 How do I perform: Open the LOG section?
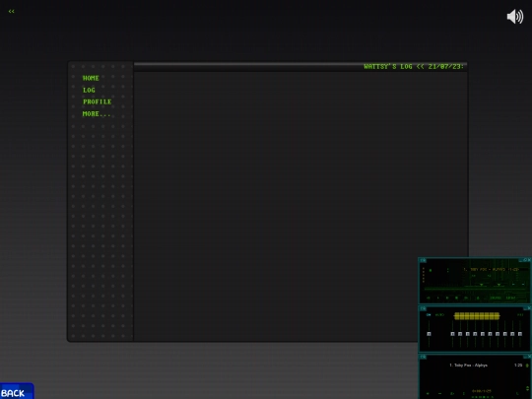click(x=89, y=90)
